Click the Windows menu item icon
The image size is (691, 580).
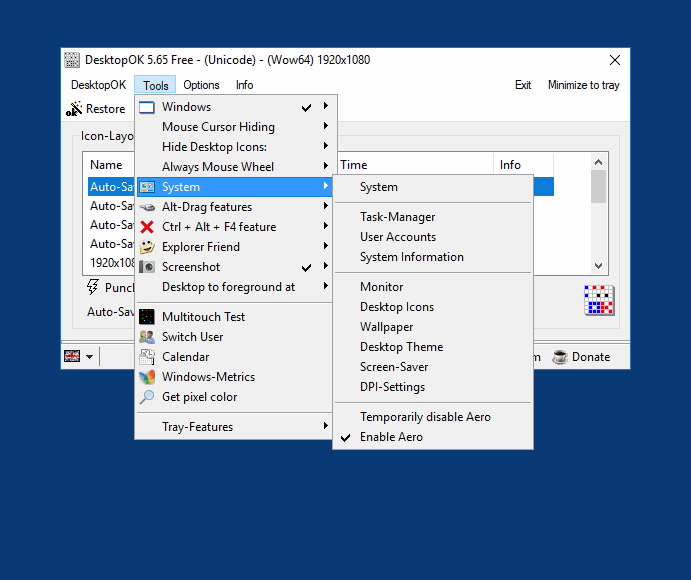pyautogui.click(x=147, y=107)
